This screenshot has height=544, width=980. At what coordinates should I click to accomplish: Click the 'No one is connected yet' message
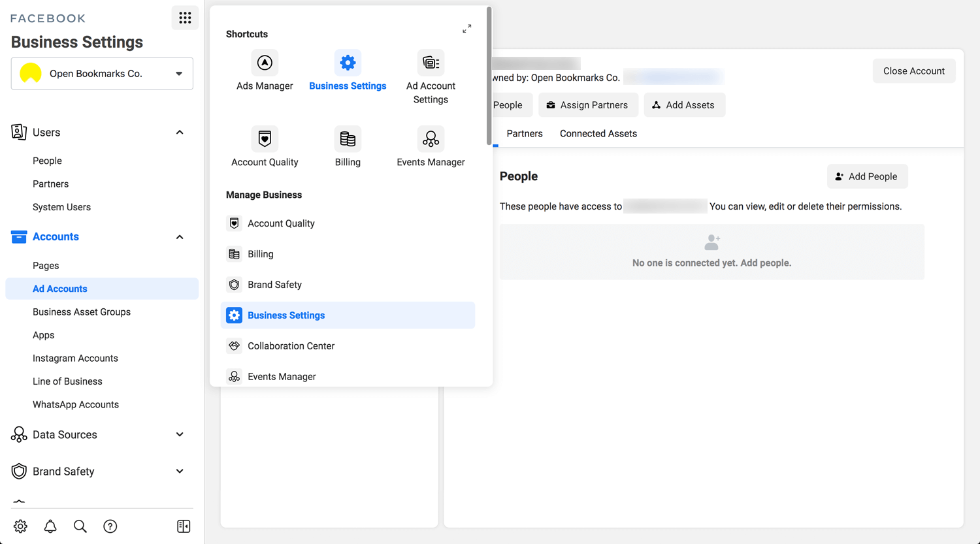[711, 263]
